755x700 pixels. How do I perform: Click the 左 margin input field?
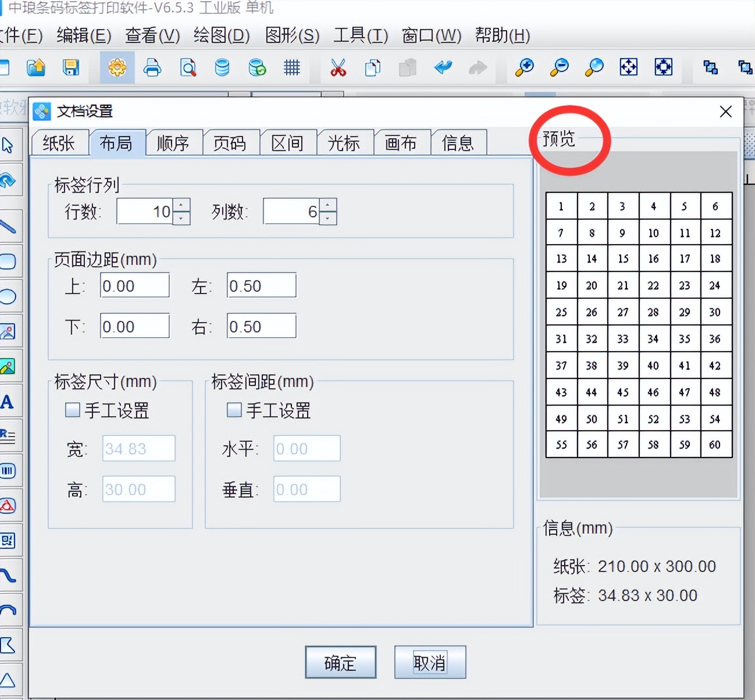tap(262, 285)
